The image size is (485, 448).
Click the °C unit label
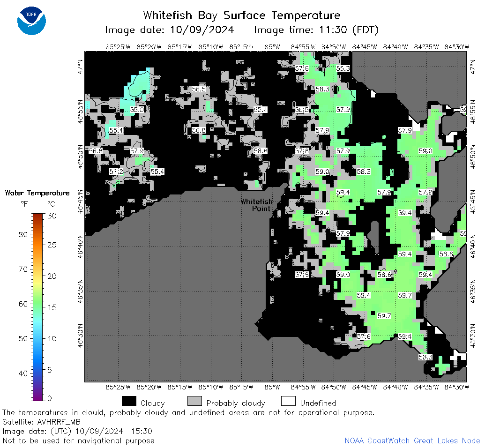(x=51, y=204)
